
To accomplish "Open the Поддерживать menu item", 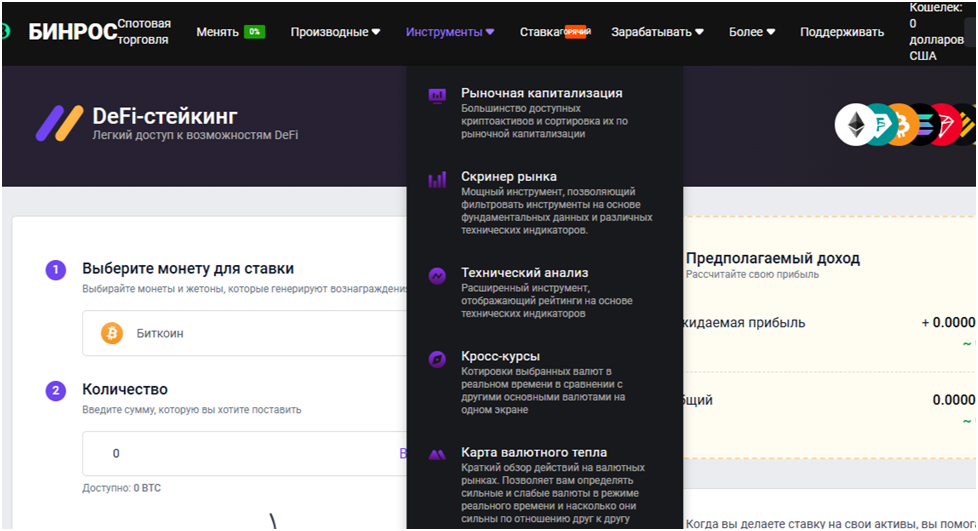I will coord(842,32).
